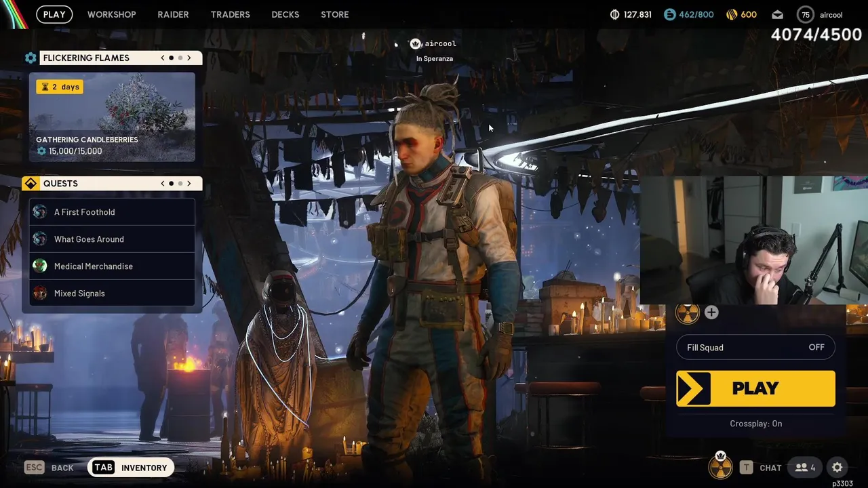Select second page dot of Quests
Image resolution: width=868 pixels, height=488 pixels.
pyautogui.click(x=180, y=184)
